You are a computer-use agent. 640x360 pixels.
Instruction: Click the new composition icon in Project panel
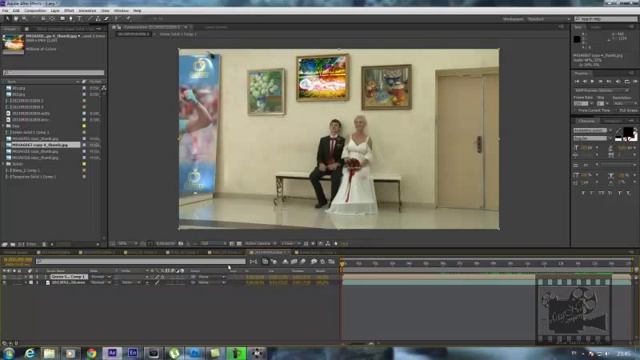pos(21,244)
